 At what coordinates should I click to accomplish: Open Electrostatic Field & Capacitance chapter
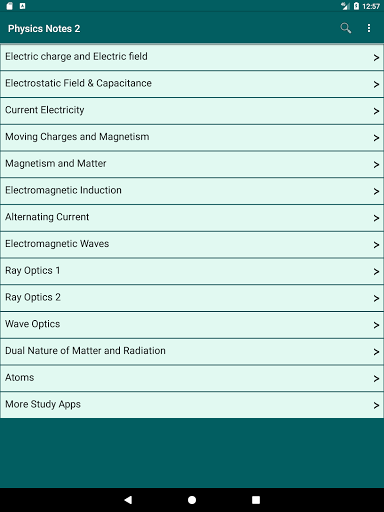pyautogui.click(x=192, y=84)
